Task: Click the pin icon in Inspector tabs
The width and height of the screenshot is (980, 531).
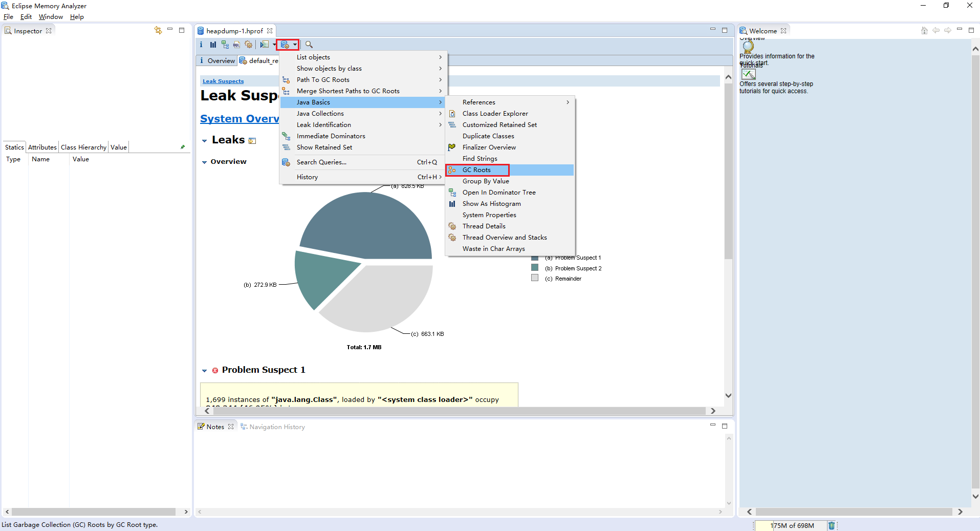Action: (183, 147)
